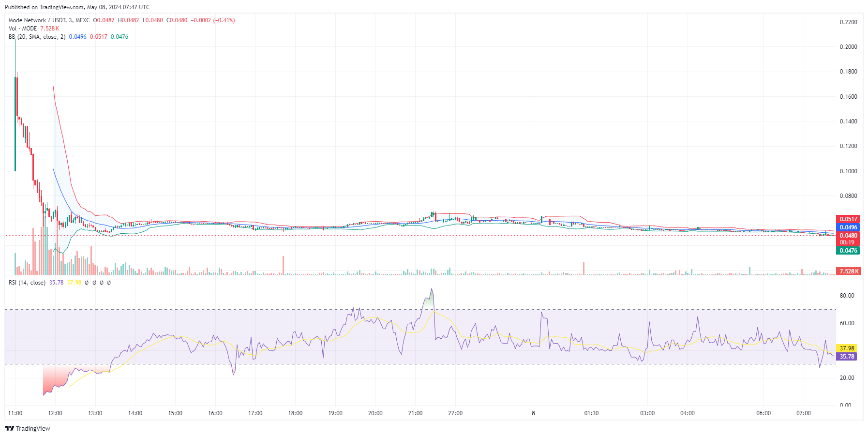Click the 19:00 time axis label

[x=335, y=413]
